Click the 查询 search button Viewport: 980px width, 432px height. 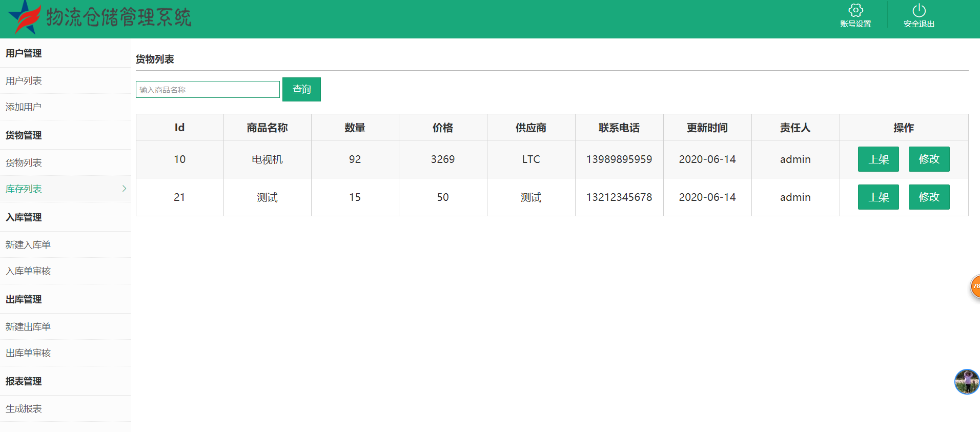point(301,89)
